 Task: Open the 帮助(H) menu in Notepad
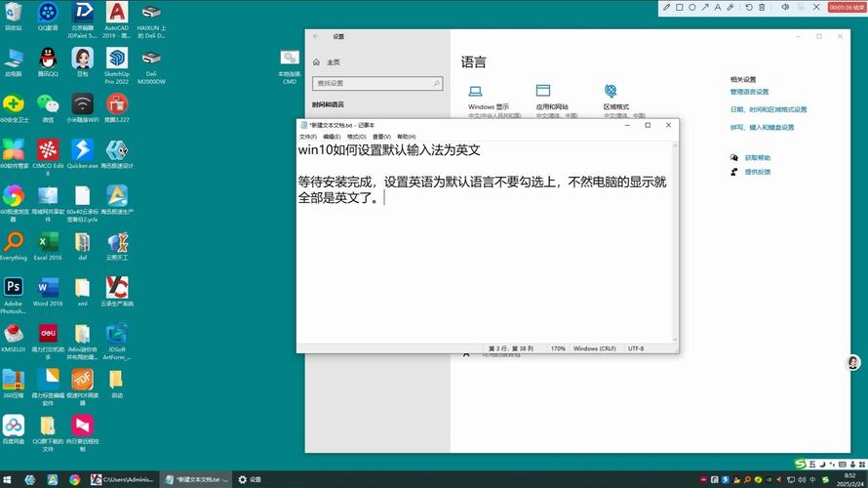pyautogui.click(x=406, y=137)
